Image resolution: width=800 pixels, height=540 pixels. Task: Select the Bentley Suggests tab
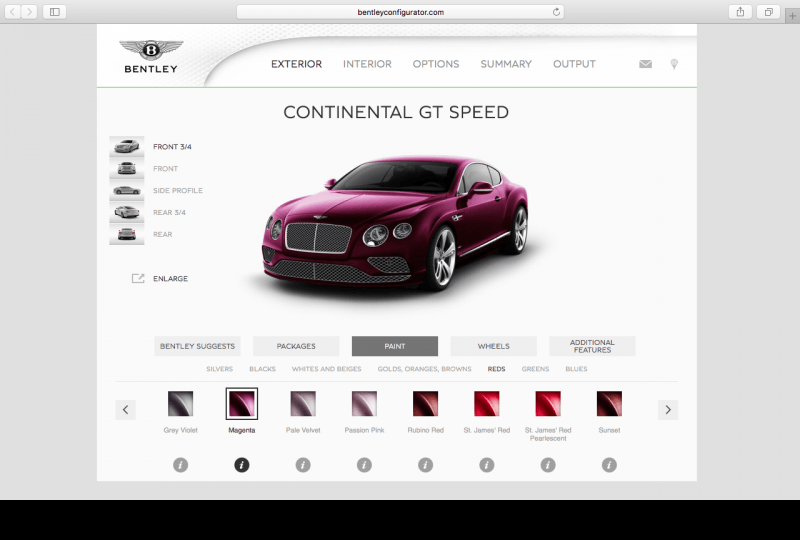tap(197, 346)
